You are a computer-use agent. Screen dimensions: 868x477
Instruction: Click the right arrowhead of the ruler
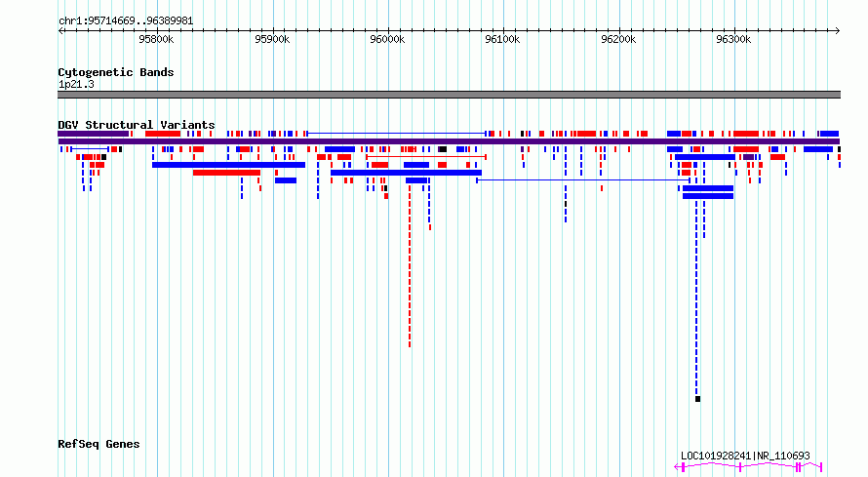click(838, 31)
